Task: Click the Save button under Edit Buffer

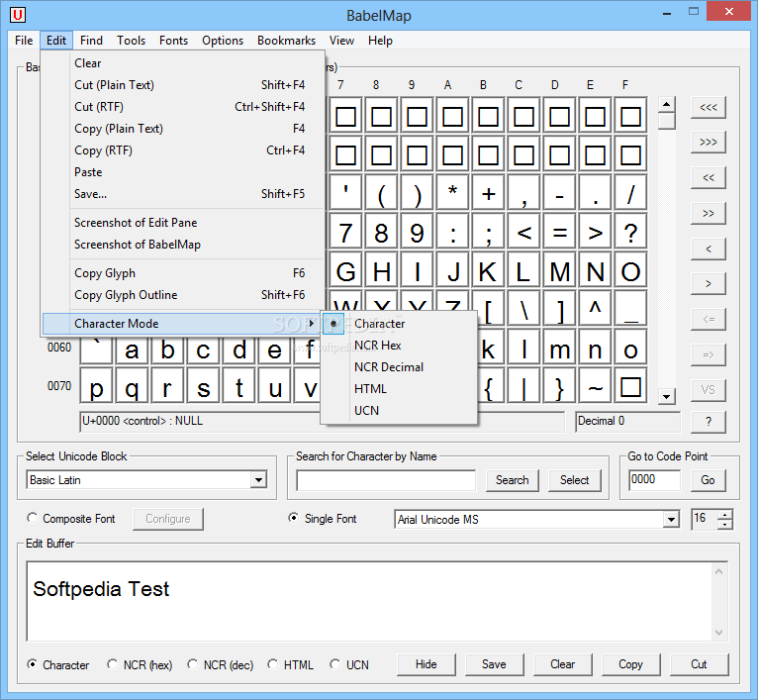Action: pyautogui.click(x=494, y=664)
